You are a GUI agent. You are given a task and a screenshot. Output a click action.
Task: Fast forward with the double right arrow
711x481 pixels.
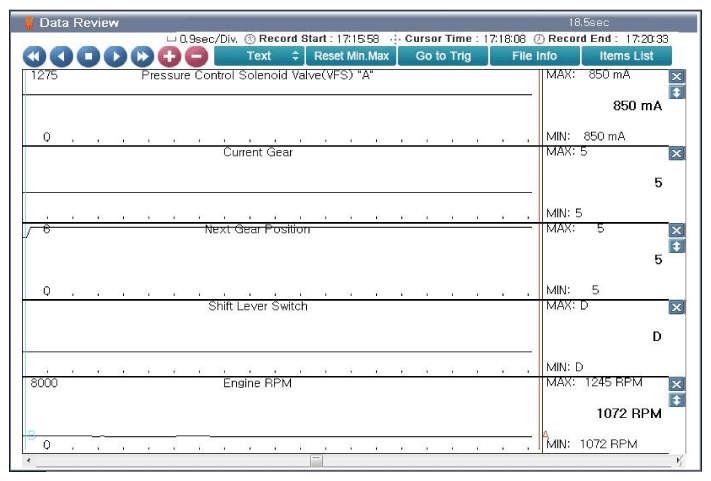(x=142, y=57)
